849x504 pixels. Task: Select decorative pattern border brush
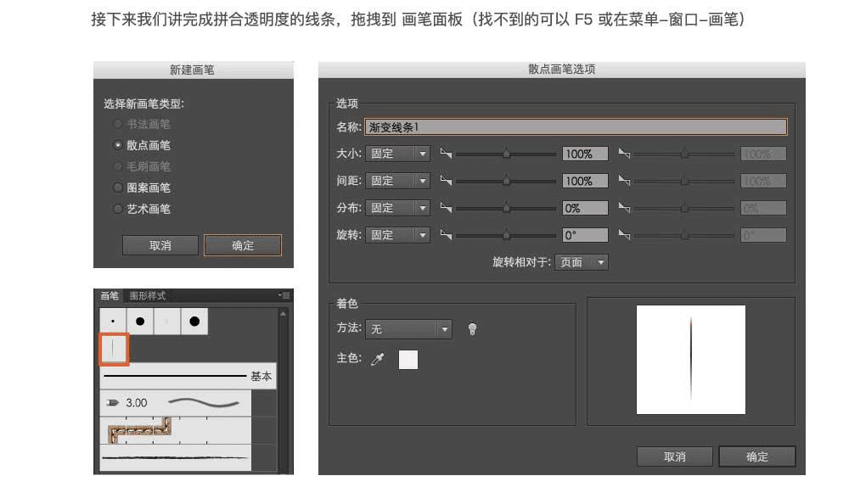[176, 430]
